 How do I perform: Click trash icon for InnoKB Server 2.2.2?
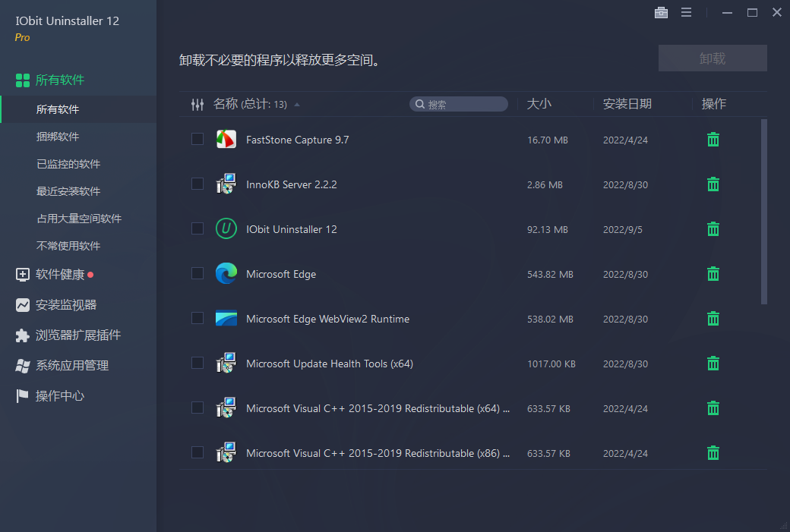coord(713,184)
